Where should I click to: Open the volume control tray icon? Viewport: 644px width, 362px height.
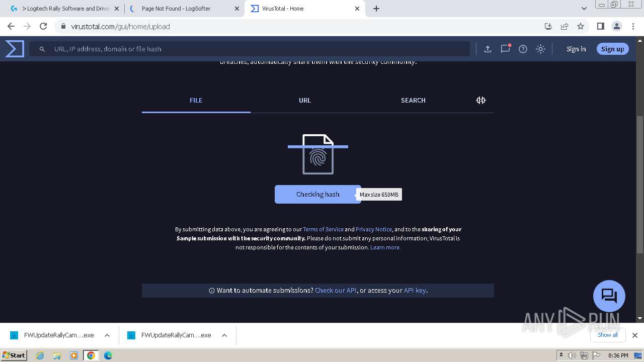[x=572, y=355]
